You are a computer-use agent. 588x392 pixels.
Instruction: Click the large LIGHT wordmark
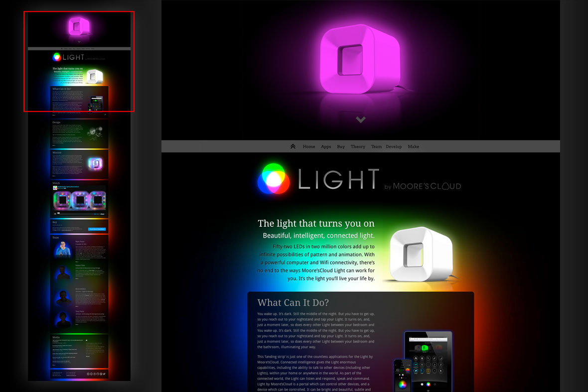[339, 179]
